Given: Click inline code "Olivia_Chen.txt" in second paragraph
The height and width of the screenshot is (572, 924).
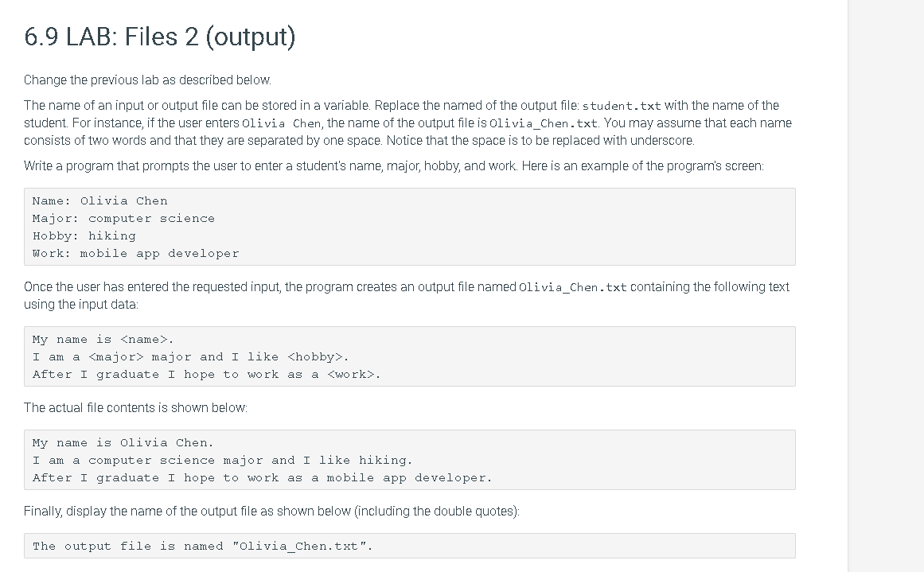Looking at the screenshot, I should (544, 123).
